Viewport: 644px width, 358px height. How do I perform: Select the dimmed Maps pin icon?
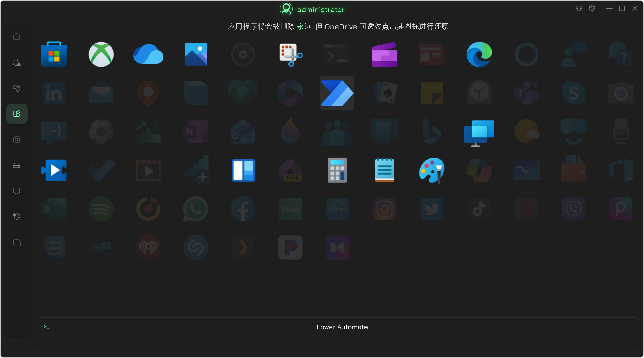pos(148,94)
